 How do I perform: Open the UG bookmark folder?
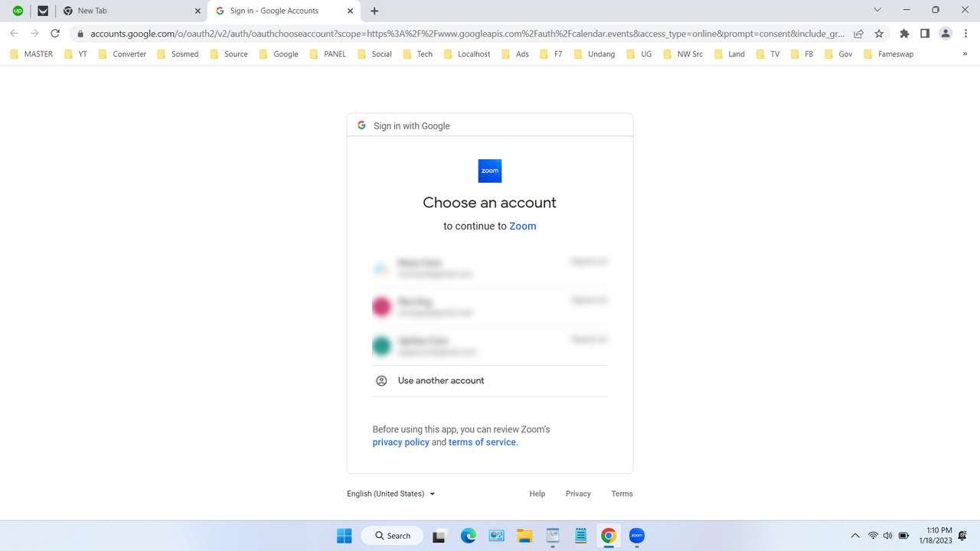[639, 54]
